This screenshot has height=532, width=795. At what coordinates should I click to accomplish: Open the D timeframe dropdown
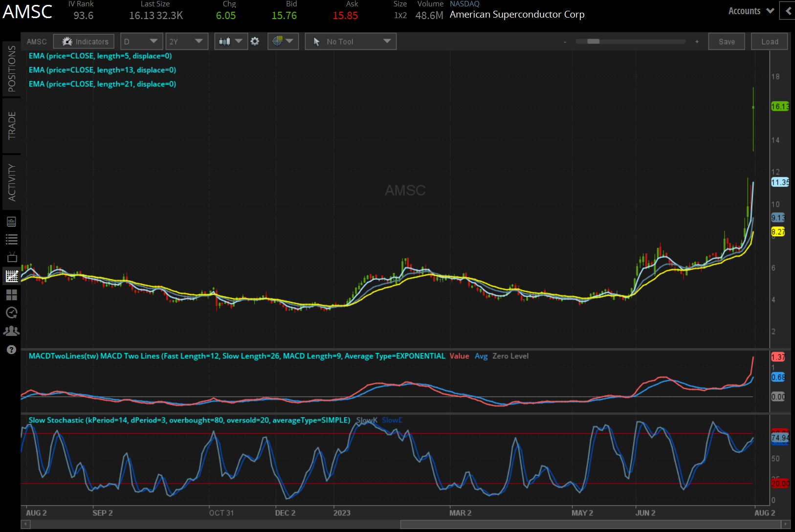141,41
